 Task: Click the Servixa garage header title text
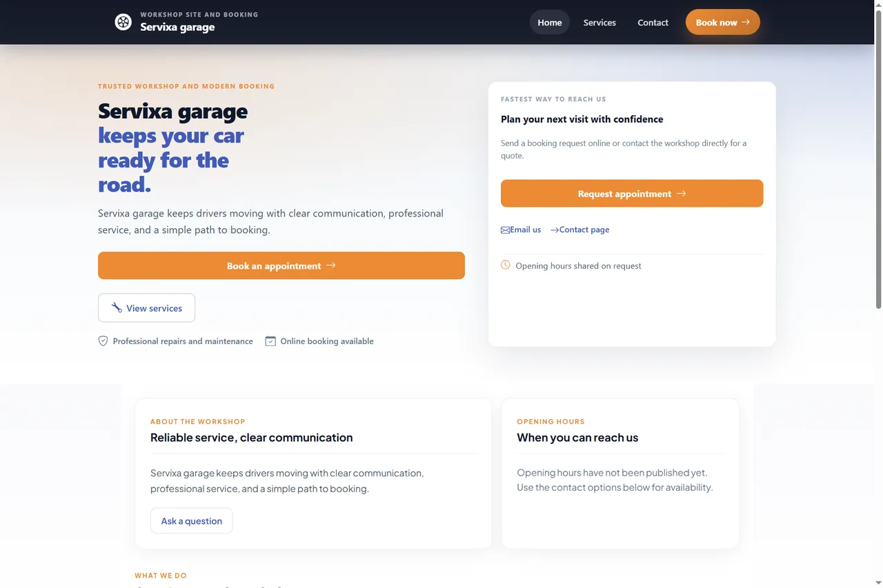(177, 28)
